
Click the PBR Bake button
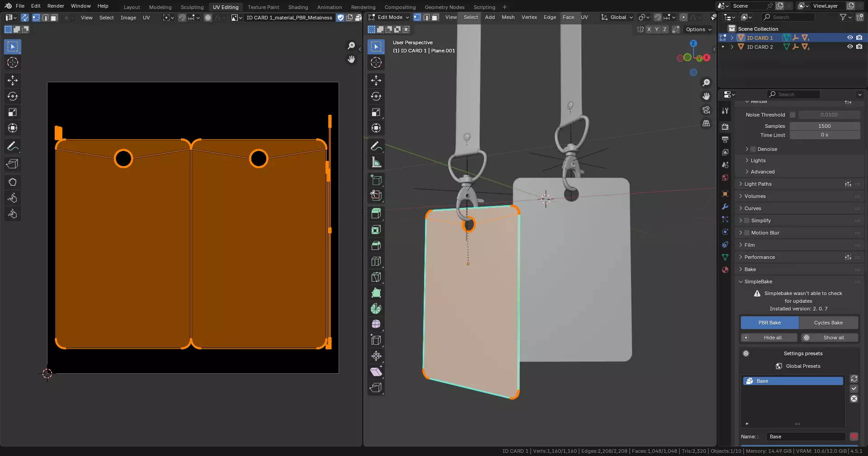point(769,323)
